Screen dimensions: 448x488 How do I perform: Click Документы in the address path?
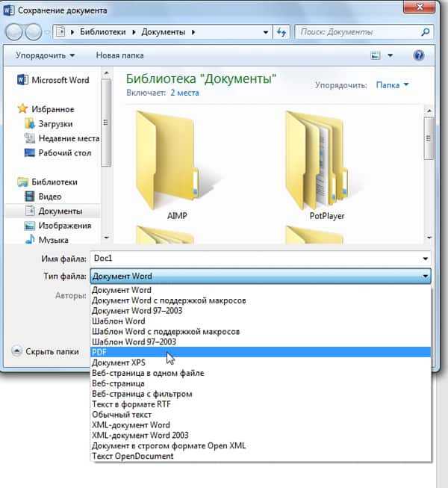(164, 32)
